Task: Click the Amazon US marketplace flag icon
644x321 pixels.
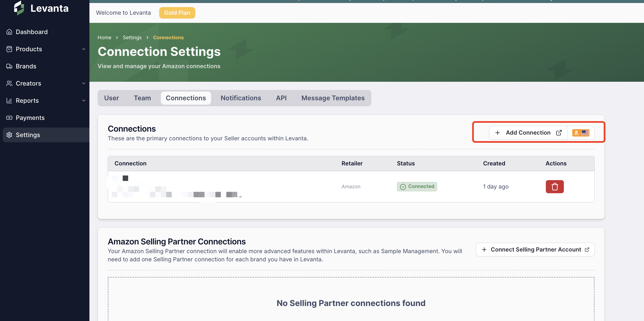Action: point(581,133)
